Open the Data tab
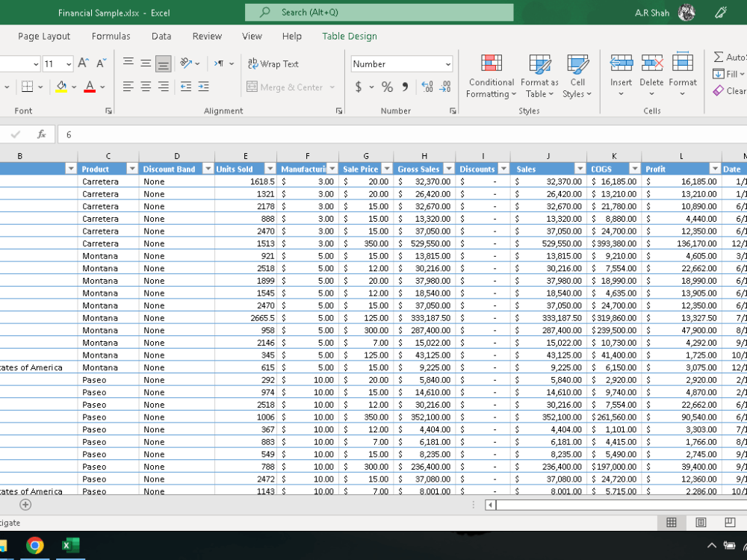Screen dimensions: 747x560 point(161,36)
